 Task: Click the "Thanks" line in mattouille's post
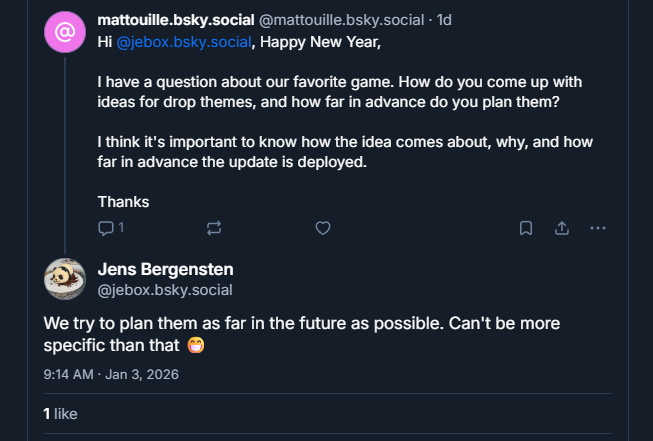123,201
